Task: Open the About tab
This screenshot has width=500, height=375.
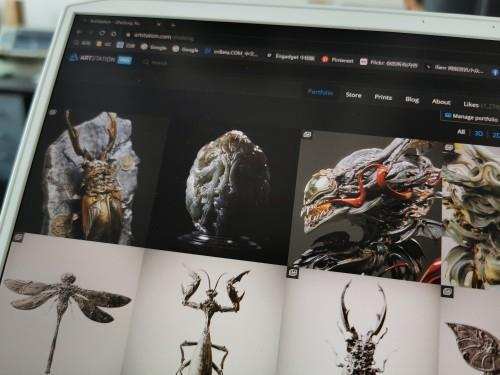Action: point(441,102)
